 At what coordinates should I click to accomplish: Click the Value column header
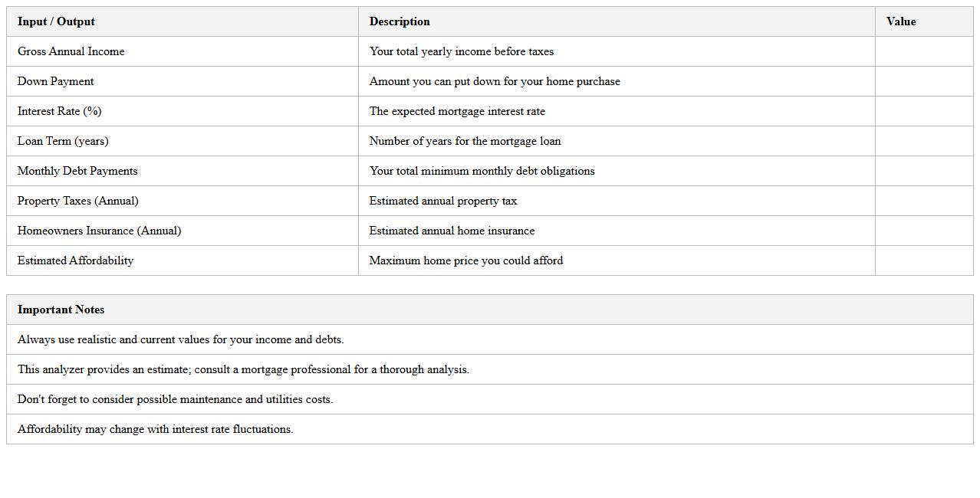coord(901,21)
